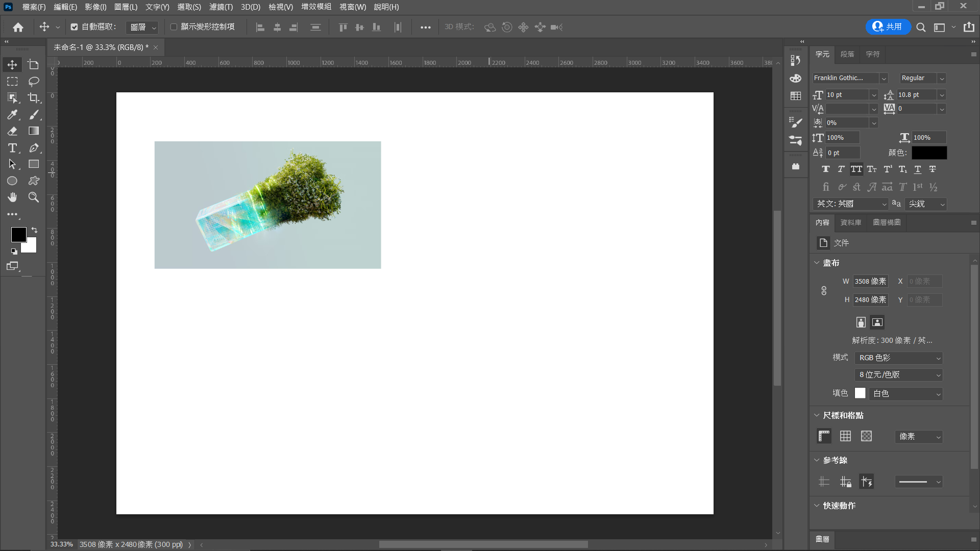Activate the Crop tool

[x=34, y=98]
